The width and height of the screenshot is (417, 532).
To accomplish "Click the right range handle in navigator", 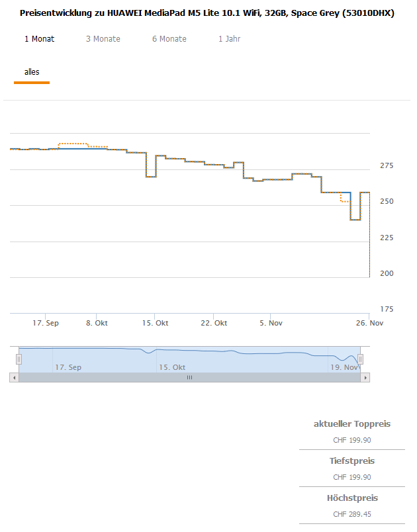I will point(360,359).
